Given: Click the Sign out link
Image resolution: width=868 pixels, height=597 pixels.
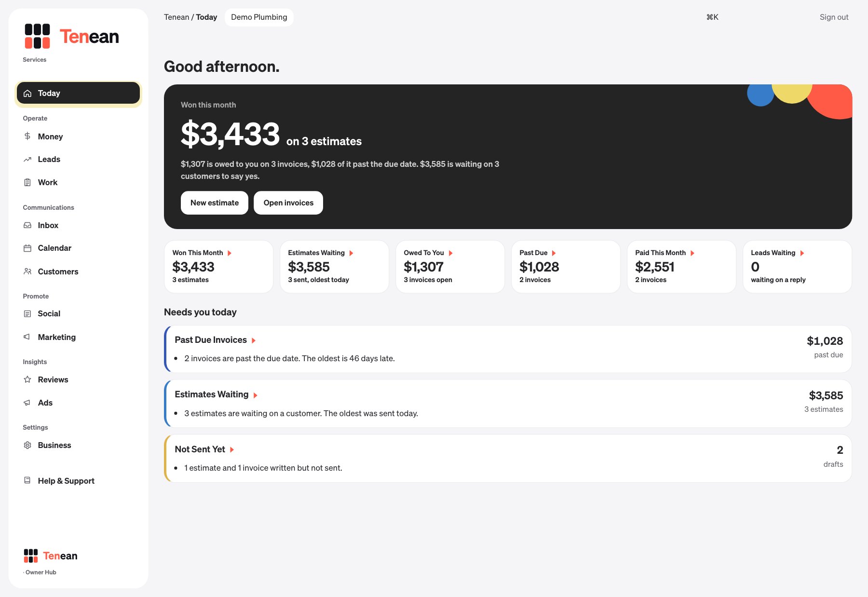Looking at the screenshot, I should click(x=834, y=17).
